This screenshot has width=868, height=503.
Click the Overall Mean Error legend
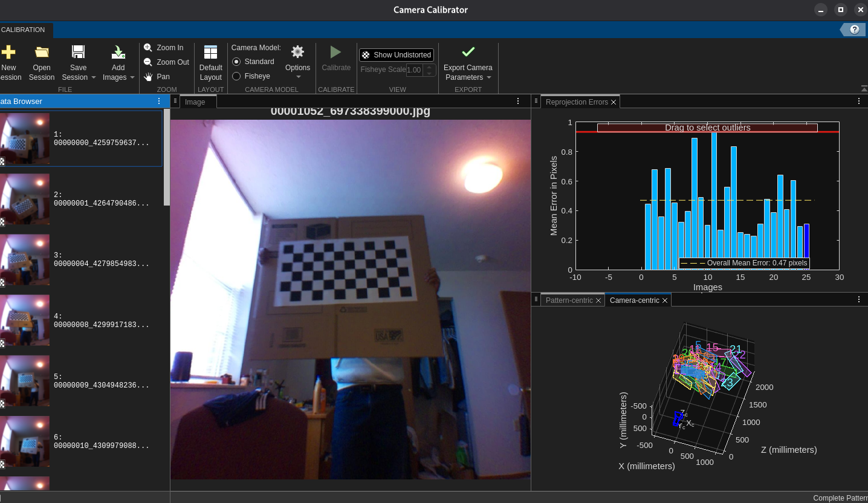coord(743,263)
